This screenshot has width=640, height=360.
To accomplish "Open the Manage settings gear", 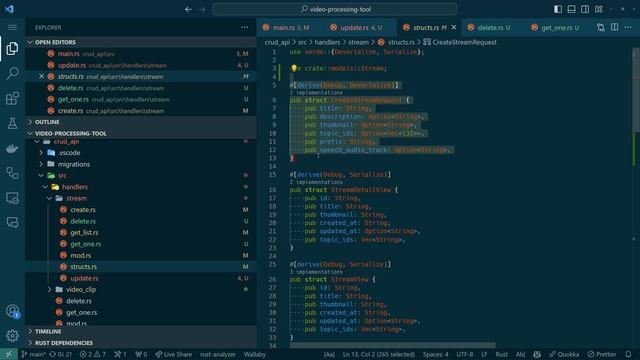I will point(12,336).
